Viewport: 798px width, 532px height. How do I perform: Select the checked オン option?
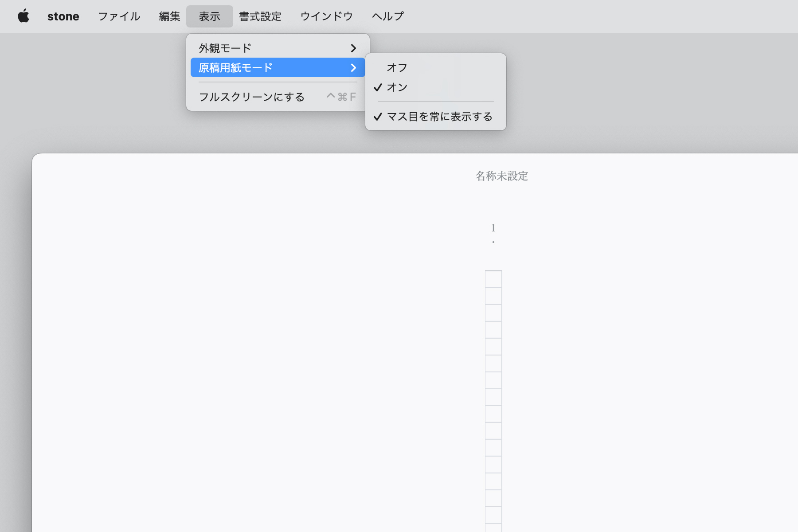point(397,87)
